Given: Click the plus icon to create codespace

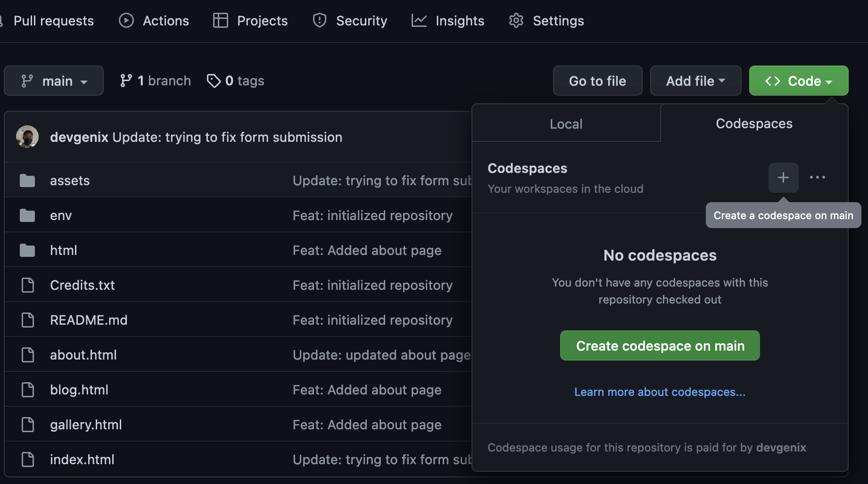Looking at the screenshot, I should coord(783,178).
